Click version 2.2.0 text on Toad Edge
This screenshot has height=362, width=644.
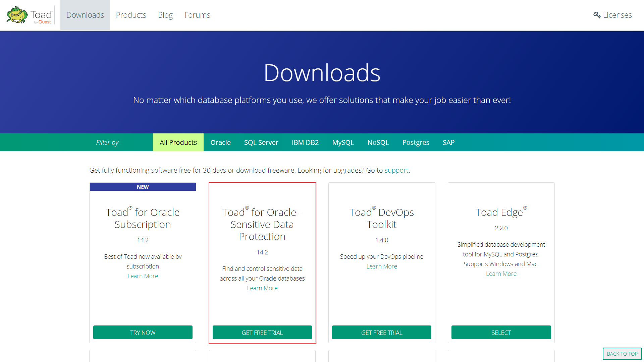(x=501, y=228)
